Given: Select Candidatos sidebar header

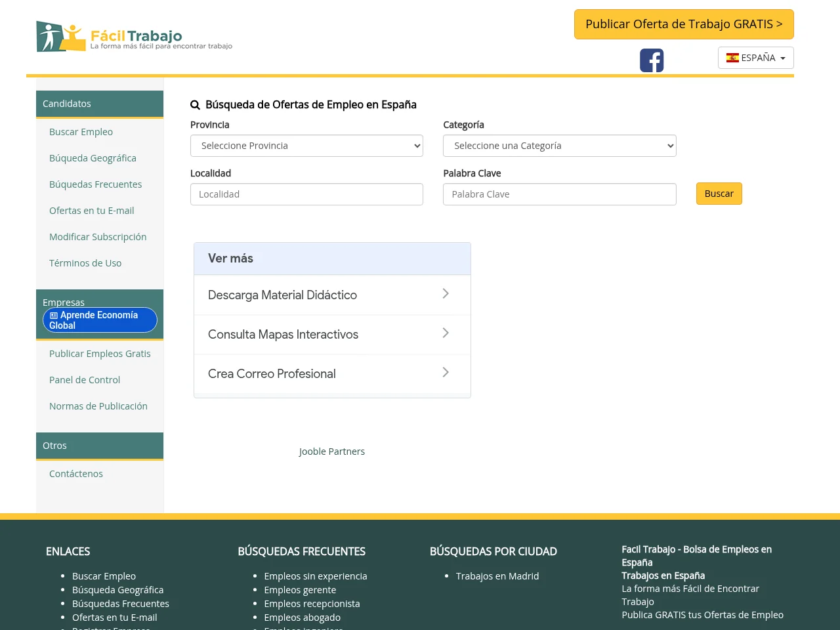Looking at the screenshot, I should point(100,104).
